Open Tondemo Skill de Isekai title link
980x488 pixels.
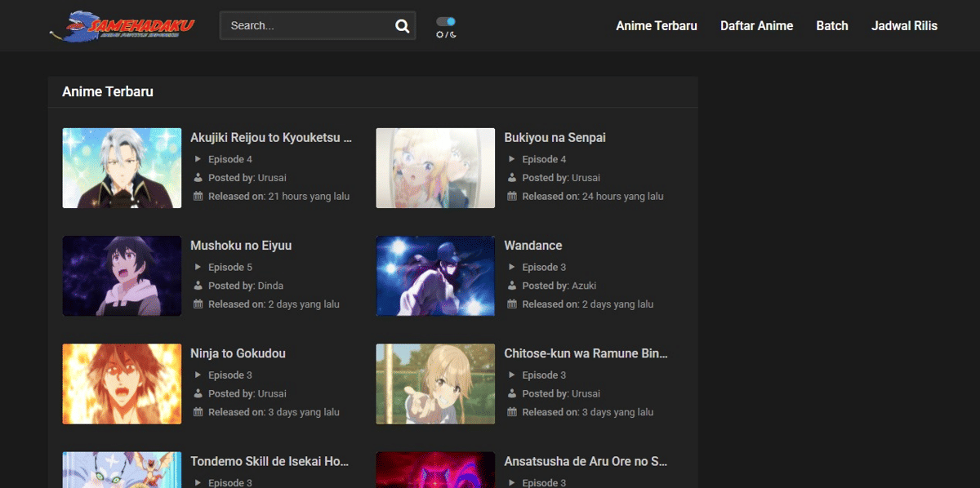(x=269, y=462)
